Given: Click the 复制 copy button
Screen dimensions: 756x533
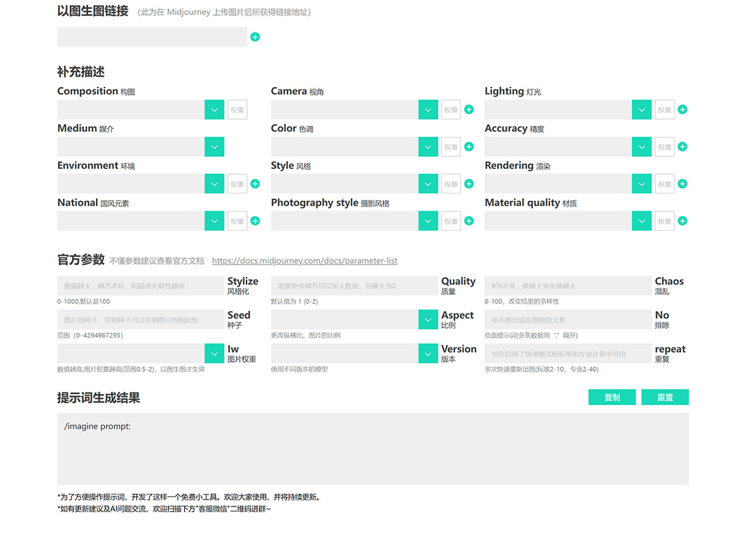Looking at the screenshot, I should [x=612, y=397].
